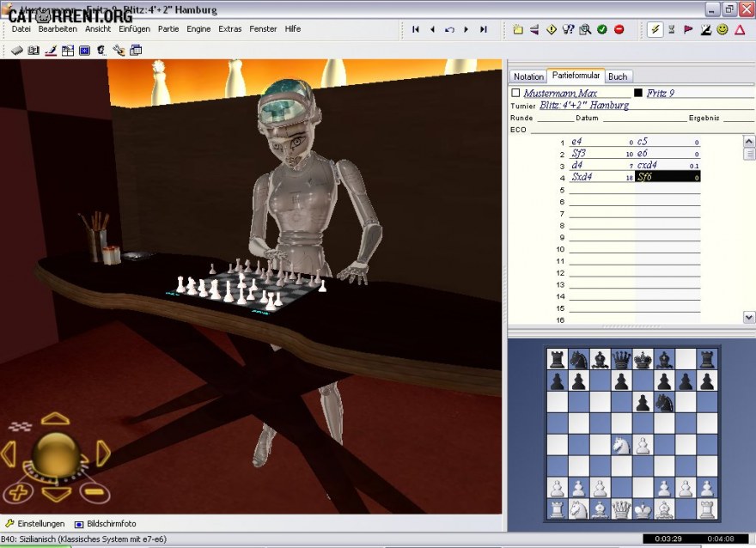This screenshot has width=756, height=548.
Task: Step forward one move
Action: 466,29
